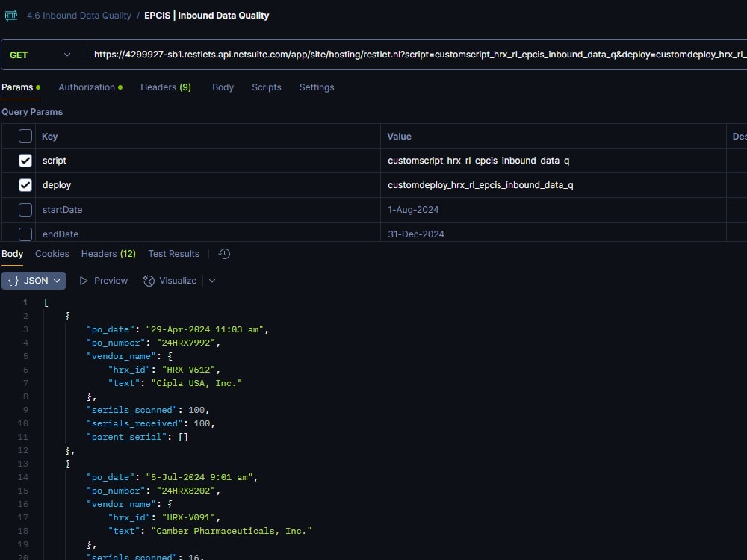Open the JSON format dropdown
The width and height of the screenshot is (747, 560).
pos(34,281)
